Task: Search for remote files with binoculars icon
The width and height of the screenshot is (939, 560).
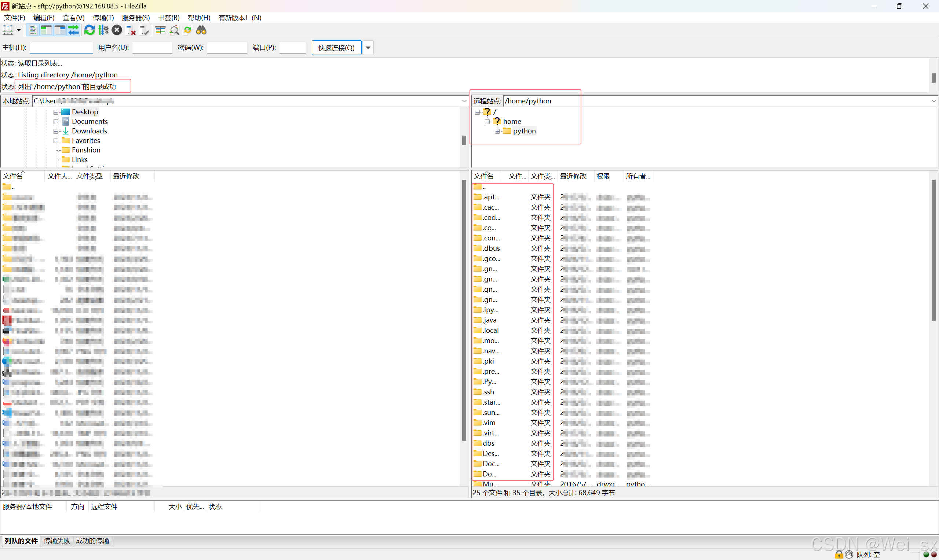Action: pos(201,30)
